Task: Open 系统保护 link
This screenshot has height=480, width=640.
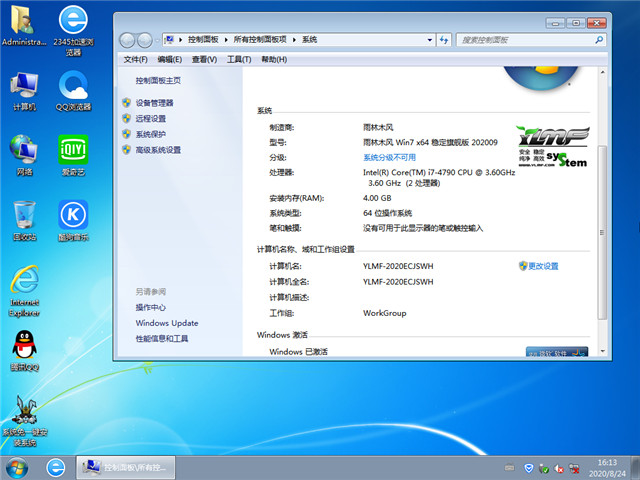Action: tap(151, 134)
